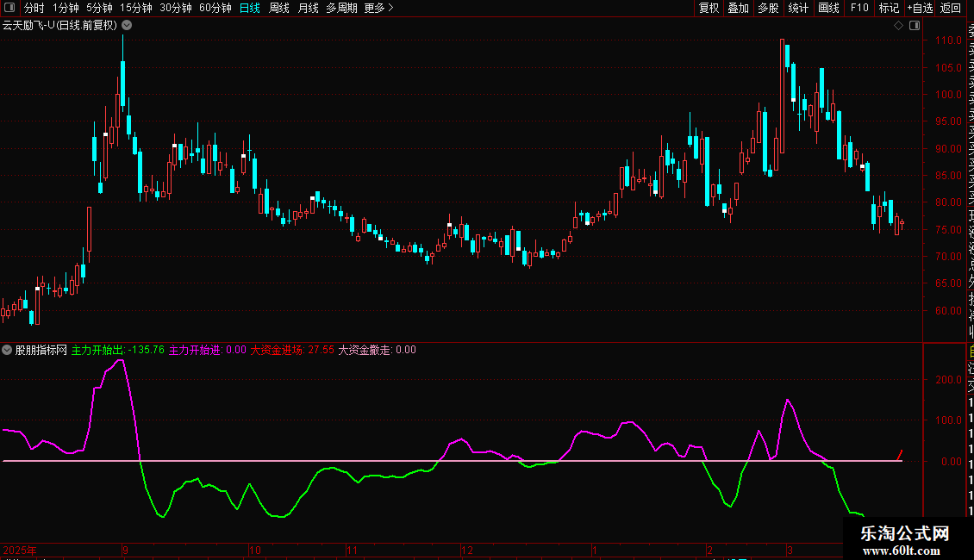Click the diamond icon above the chart
The image size is (974, 560).
898,26
